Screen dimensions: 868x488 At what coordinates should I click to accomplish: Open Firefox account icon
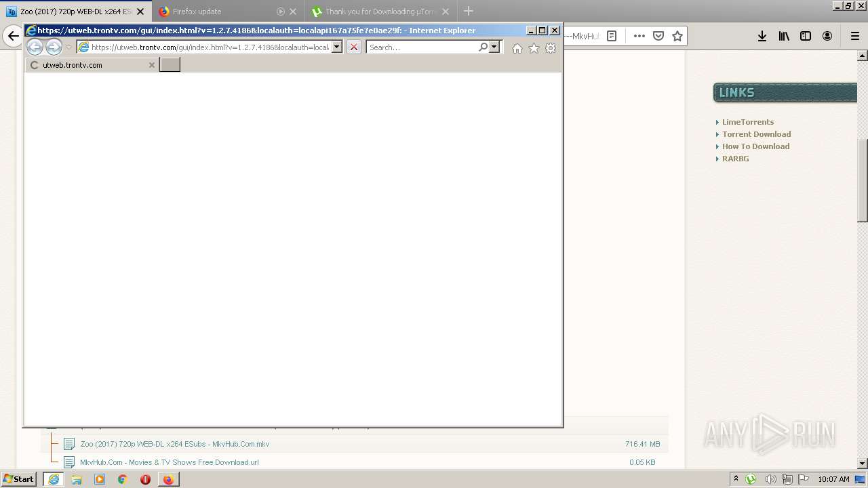pyautogui.click(x=827, y=36)
